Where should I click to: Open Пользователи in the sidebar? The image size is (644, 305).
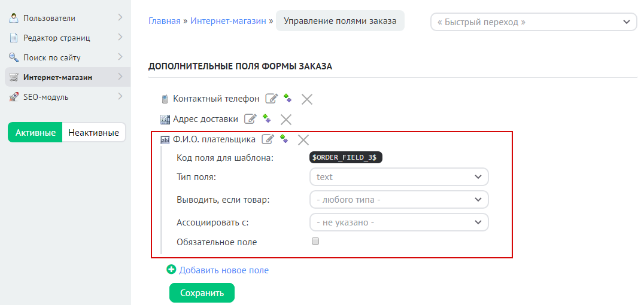coord(65,18)
